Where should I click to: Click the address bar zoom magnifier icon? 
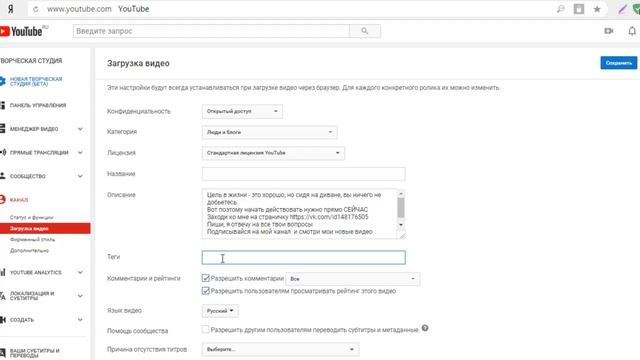tap(561, 9)
